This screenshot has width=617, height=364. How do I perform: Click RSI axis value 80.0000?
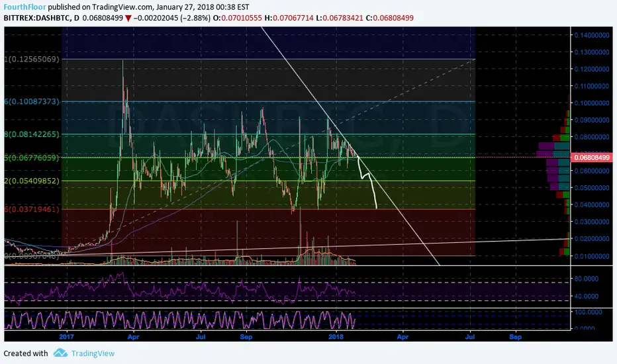click(x=587, y=279)
